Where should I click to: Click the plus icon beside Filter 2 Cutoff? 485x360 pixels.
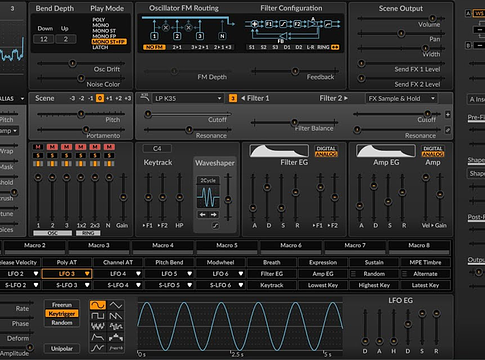pos(448,115)
